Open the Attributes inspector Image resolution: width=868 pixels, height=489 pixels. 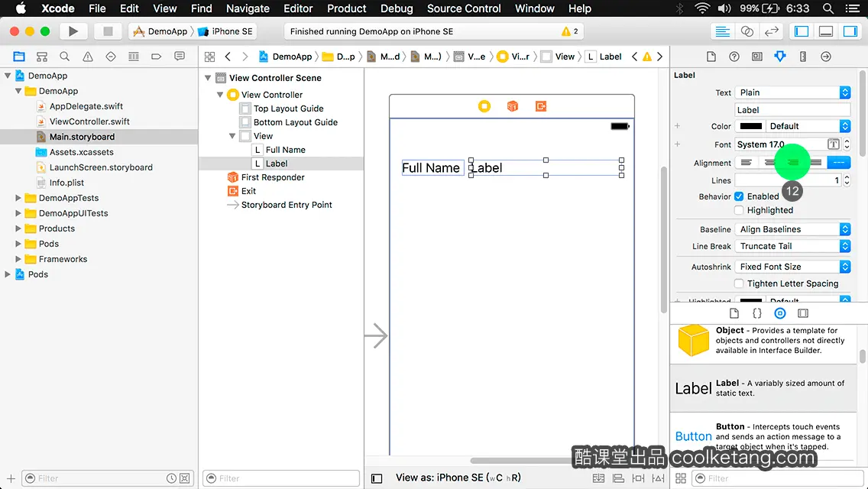pos(780,57)
